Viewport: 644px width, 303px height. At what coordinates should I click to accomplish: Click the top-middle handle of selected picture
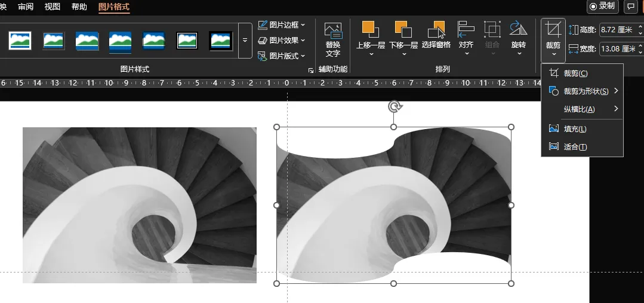[393, 127]
